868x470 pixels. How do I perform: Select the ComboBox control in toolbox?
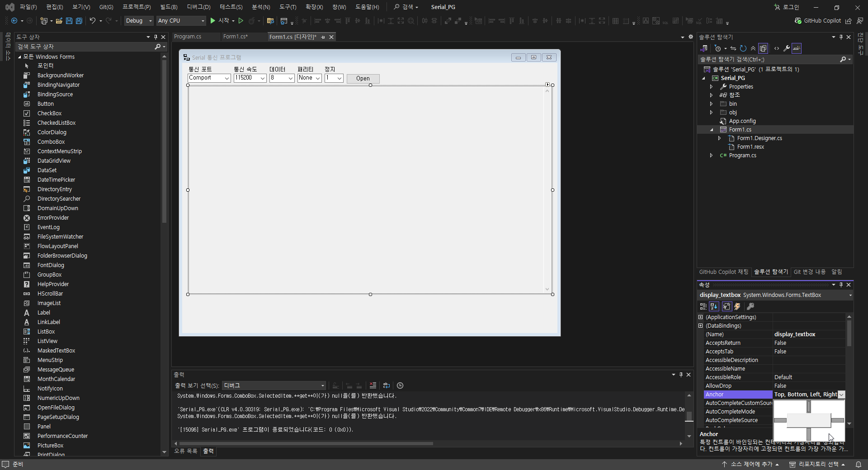pos(51,142)
